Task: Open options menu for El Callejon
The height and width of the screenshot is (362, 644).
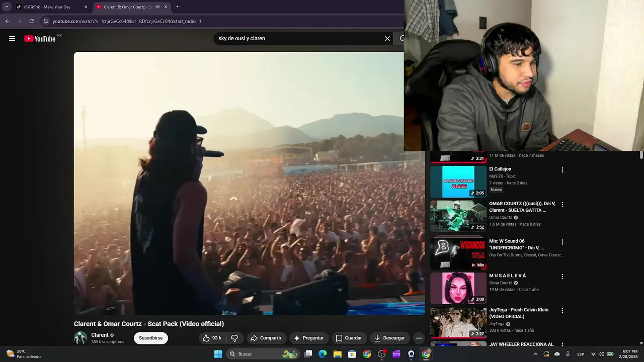Action: pyautogui.click(x=562, y=170)
